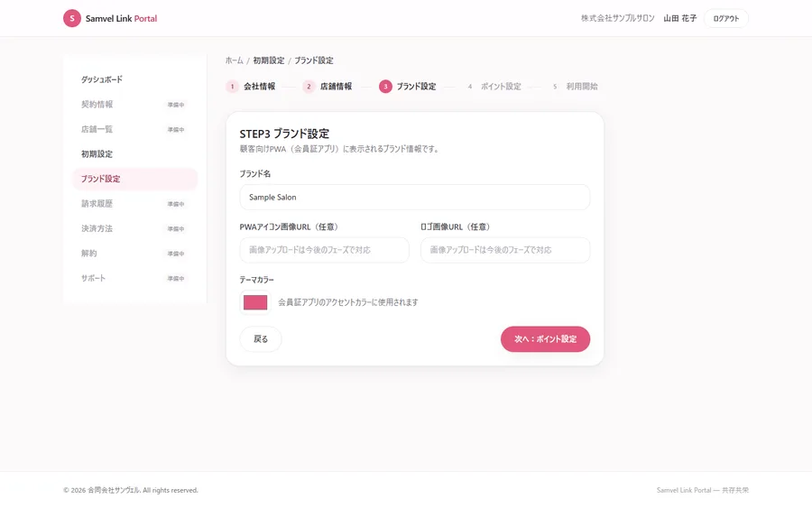Click the 準備中 badge next to サポート
The width and height of the screenshot is (812, 508).
pos(176,279)
